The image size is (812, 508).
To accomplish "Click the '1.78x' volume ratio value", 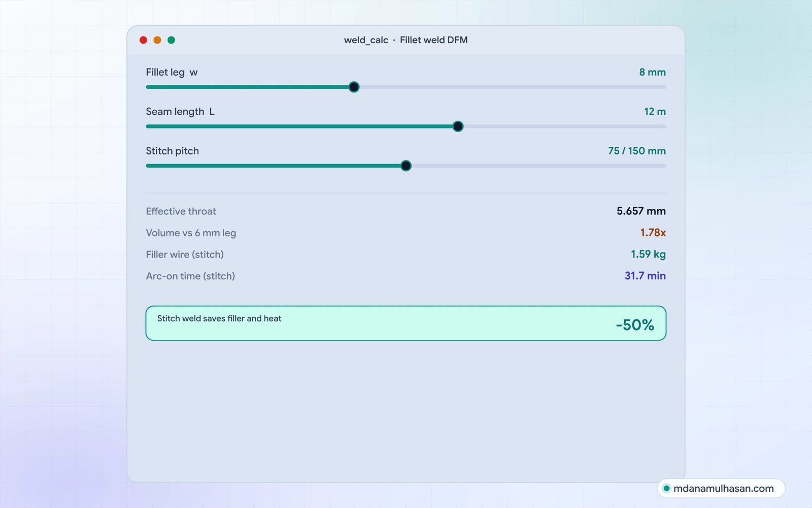I will (653, 233).
